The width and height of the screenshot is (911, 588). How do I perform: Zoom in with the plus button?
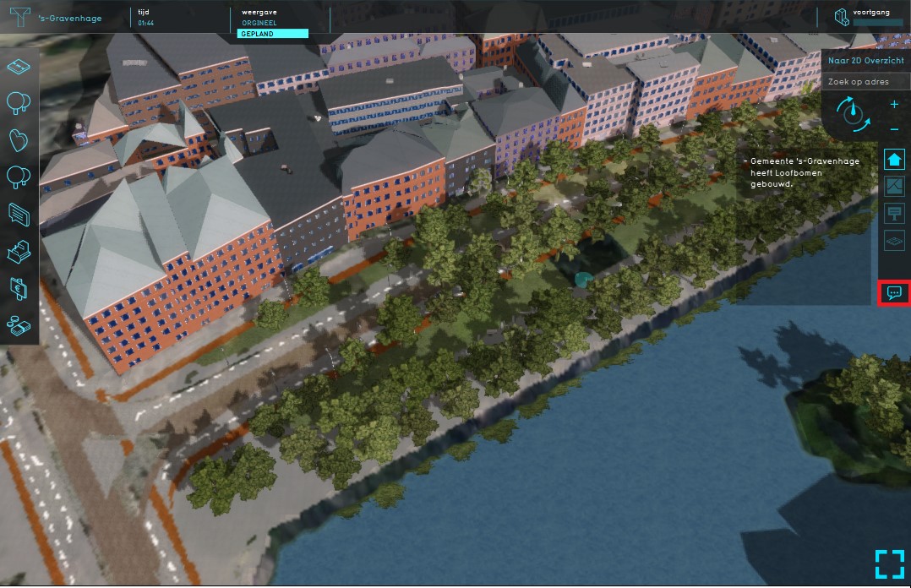tap(894, 105)
